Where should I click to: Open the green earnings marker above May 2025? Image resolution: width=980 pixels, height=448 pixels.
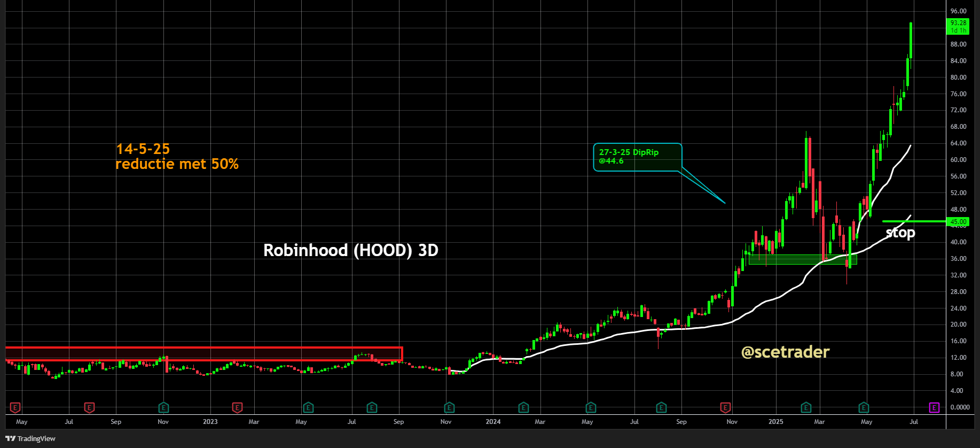(x=864, y=408)
